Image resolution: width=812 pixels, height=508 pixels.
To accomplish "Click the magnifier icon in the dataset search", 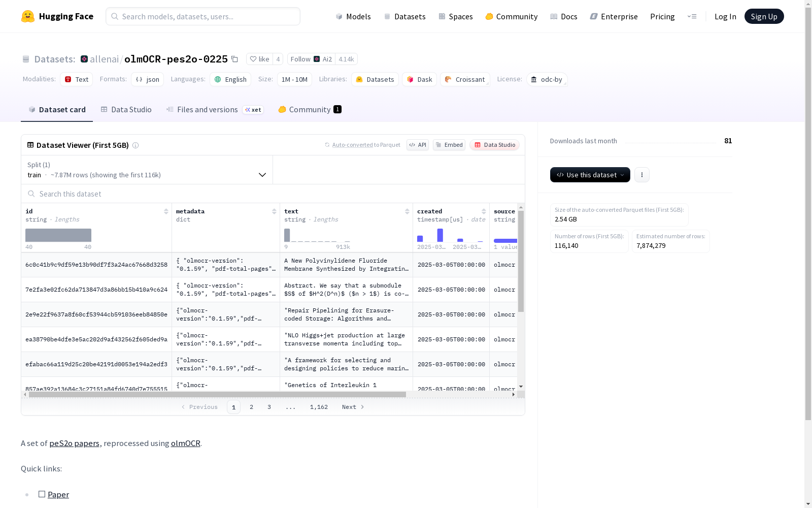I will (31, 194).
